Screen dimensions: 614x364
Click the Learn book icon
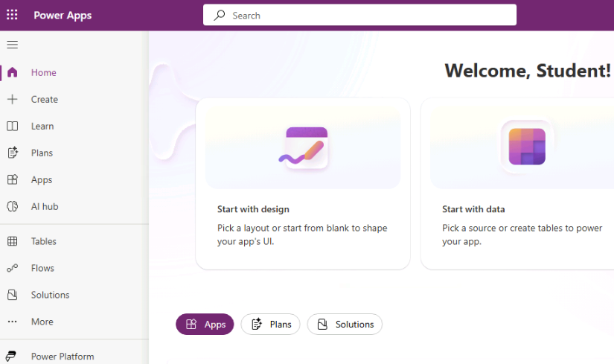12,126
